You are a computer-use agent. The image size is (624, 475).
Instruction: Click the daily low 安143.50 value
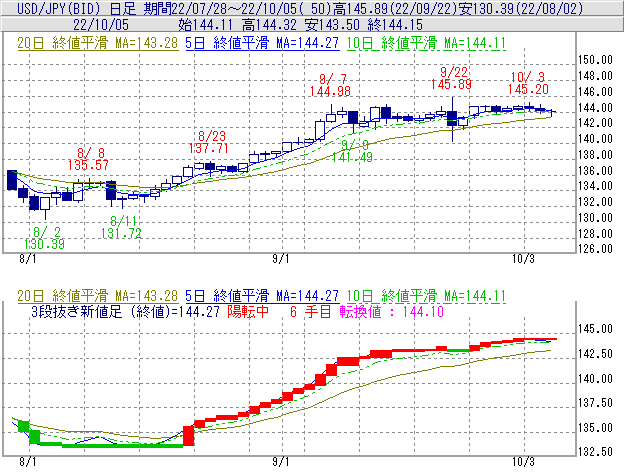tap(333, 25)
